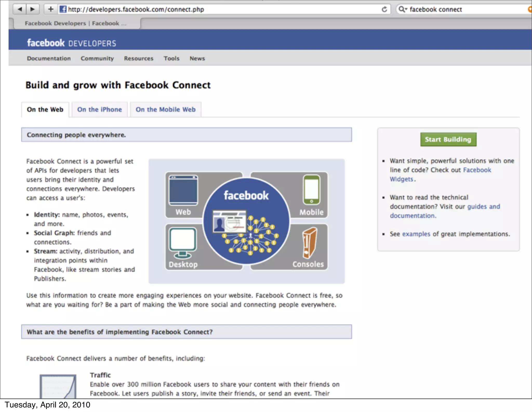Click the browser forward arrow button
Viewport: 532px width, 412px height.
[32, 9]
